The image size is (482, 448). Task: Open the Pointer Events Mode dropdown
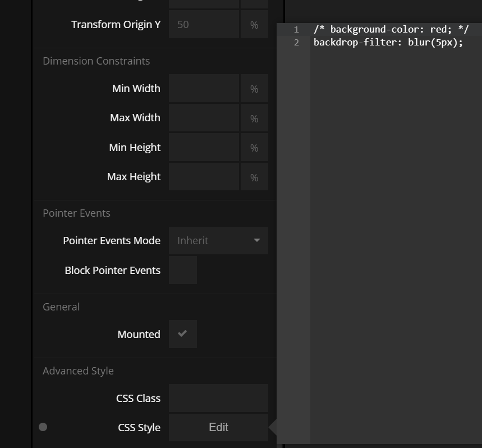(x=218, y=240)
